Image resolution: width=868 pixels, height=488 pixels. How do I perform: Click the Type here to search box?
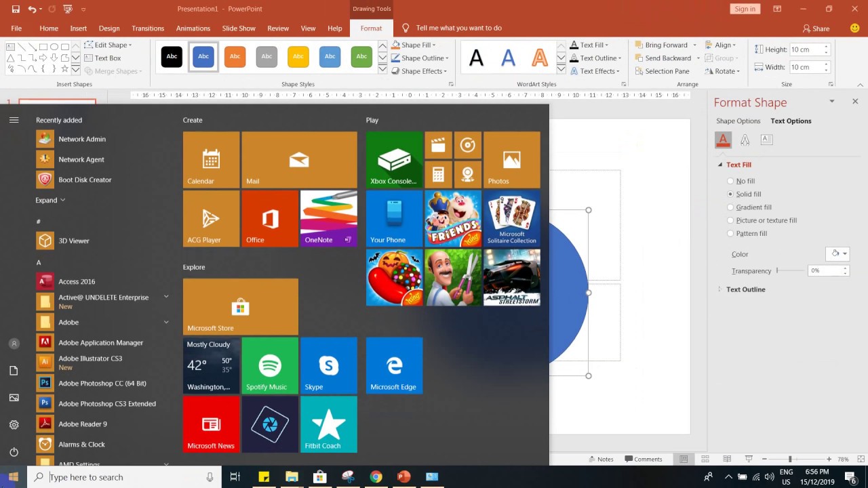click(x=125, y=477)
